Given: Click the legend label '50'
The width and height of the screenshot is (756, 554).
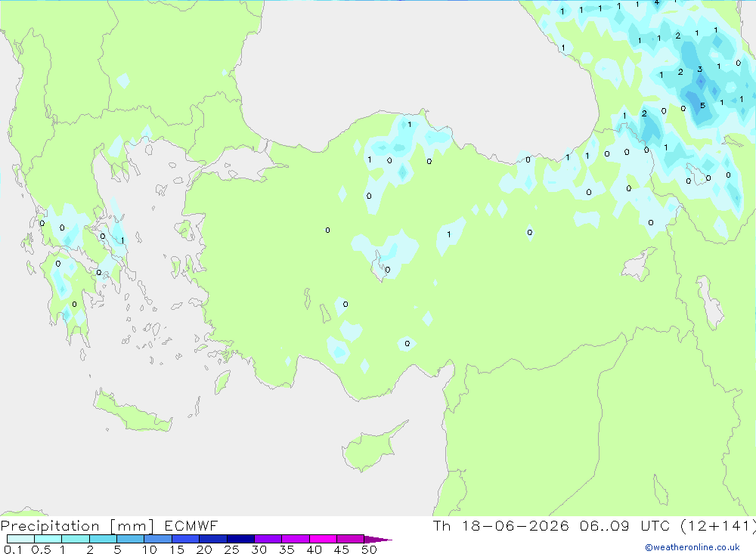Looking at the screenshot, I should coord(369,549).
